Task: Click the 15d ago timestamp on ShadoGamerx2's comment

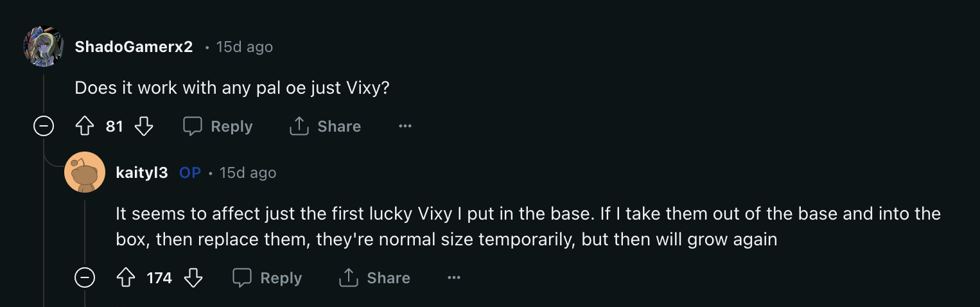Action: 244,47
